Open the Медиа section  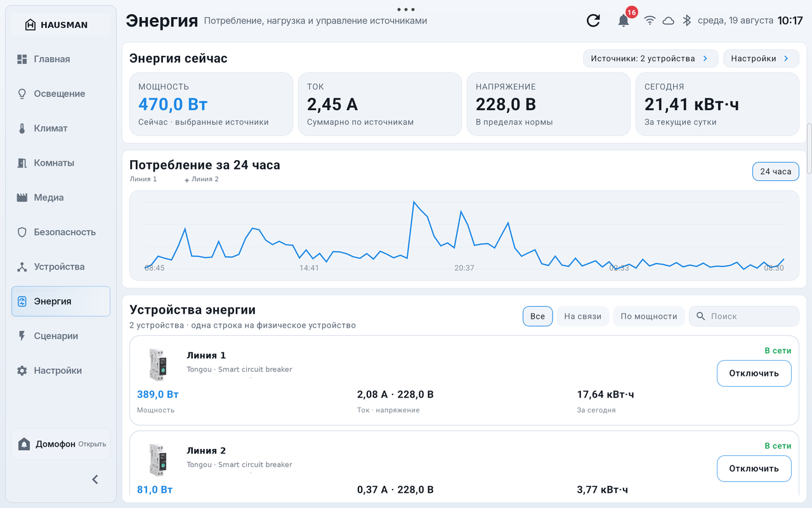pyautogui.click(x=61, y=197)
